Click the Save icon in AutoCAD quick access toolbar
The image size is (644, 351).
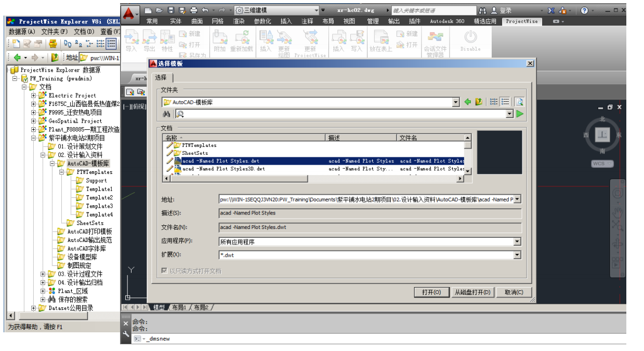tap(170, 10)
